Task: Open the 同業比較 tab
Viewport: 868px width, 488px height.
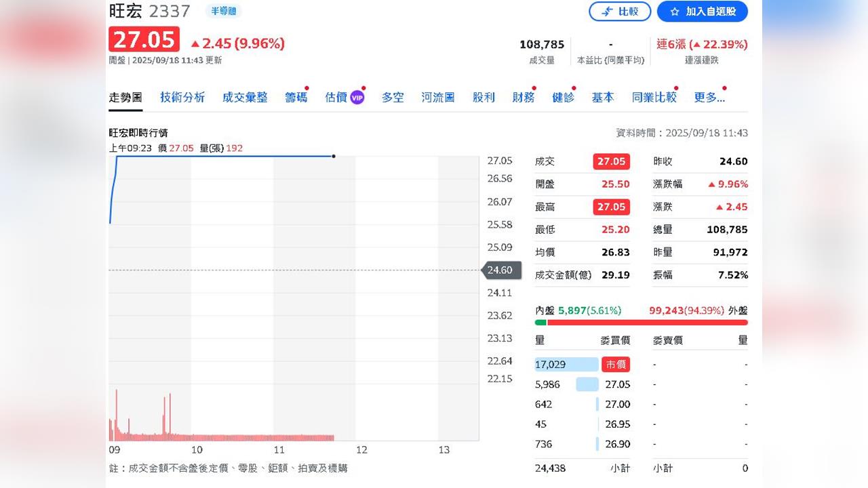Action: pyautogui.click(x=654, y=97)
